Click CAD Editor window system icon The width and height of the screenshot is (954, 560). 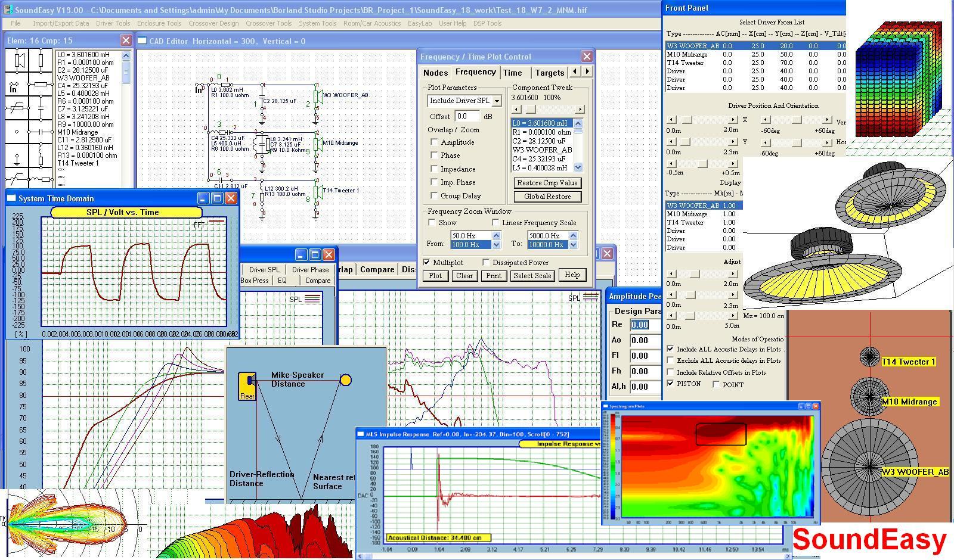pos(143,41)
